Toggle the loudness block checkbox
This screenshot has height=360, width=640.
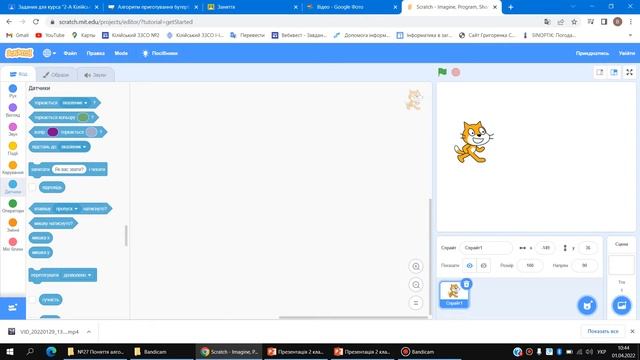point(33,300)
